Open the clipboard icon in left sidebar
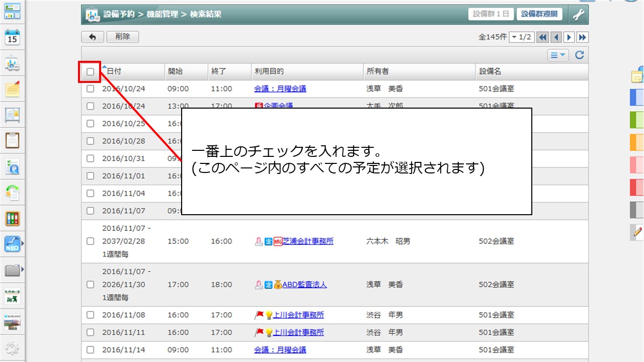Image resolution: width=644 pixels, height=362 pixels. coord(12,140)
